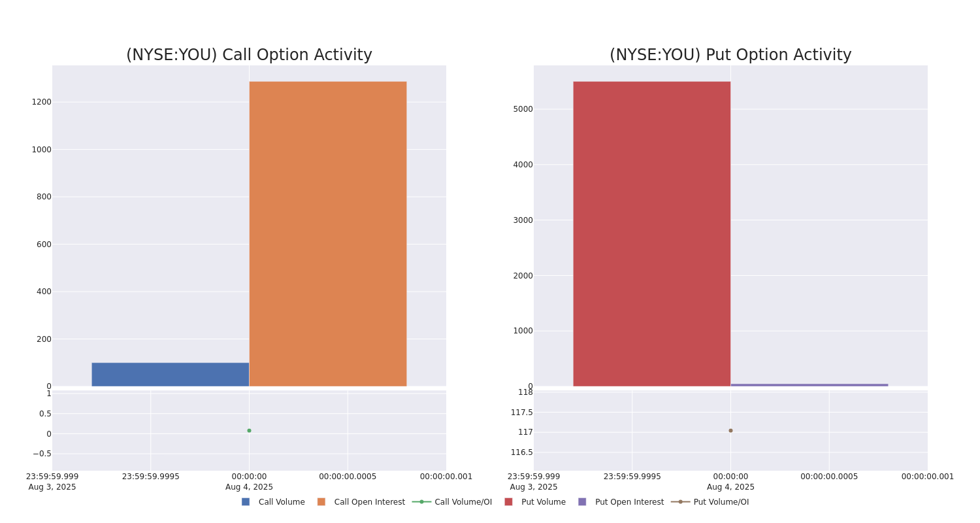This screenshot has width=980, height=523.
Task: Click the brown Put Volume/OI data point
Action: [x=730, y=431]
